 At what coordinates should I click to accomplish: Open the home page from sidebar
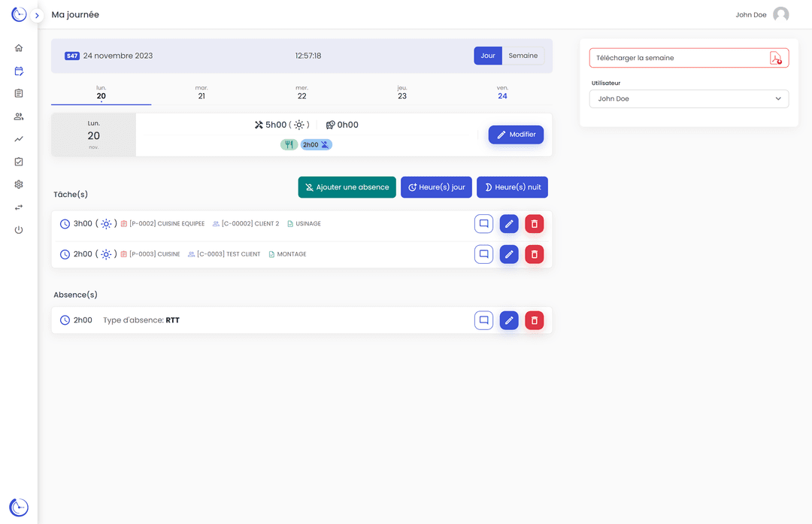tap(19, 48)
